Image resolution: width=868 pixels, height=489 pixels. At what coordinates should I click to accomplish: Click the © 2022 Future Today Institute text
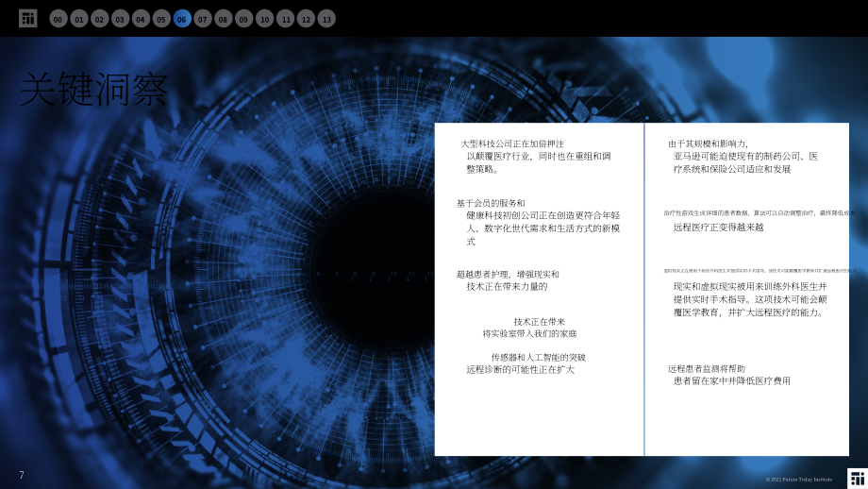pos(799,480)
